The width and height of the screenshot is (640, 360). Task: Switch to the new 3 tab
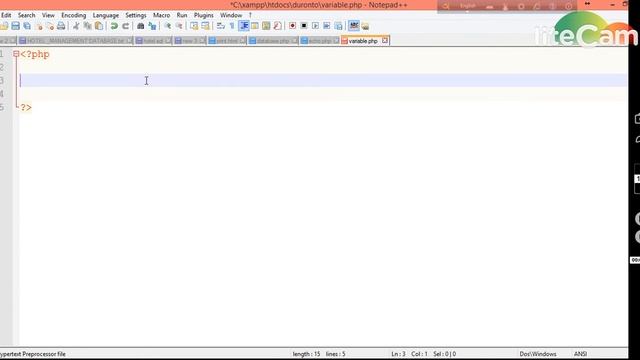tap(189, 41)
